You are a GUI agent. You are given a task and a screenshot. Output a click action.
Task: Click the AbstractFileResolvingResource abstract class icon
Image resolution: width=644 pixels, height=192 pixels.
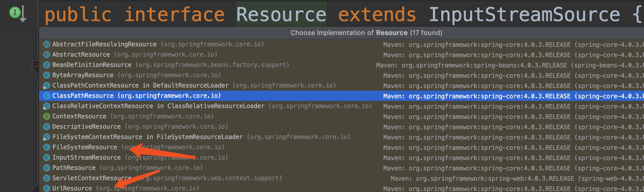[x=46, y=44]
